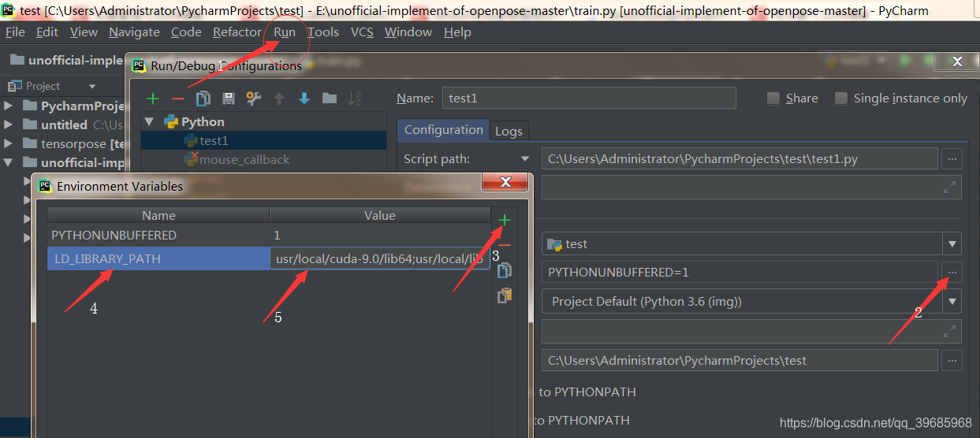Viewport: 980px width, 438px height.
Task: Open Project view dropdown arrow
Action: click(x=92, y=86)
